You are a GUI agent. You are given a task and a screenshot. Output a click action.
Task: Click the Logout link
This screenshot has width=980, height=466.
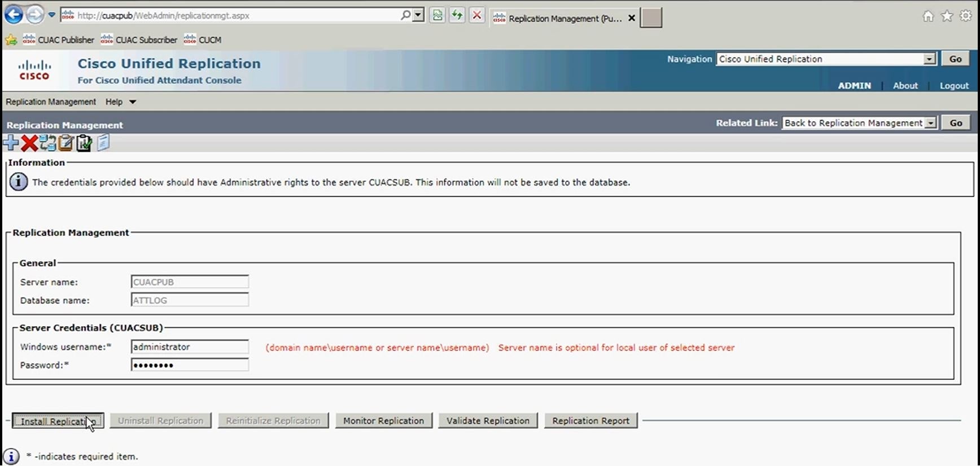(954, 86)
